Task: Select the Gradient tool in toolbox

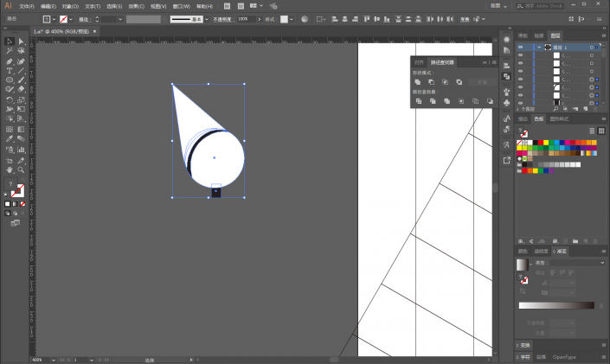Action: point(22,129)
